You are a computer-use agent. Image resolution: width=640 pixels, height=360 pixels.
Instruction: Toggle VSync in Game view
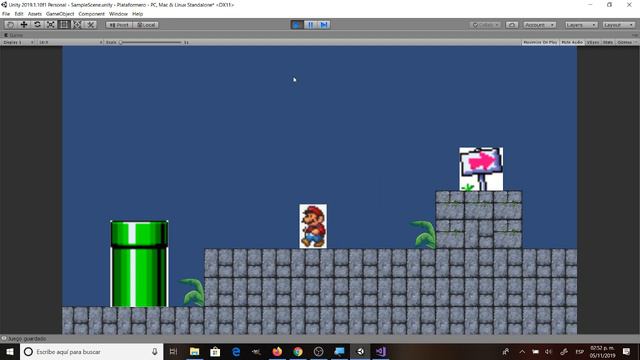[x=593, y=42]
